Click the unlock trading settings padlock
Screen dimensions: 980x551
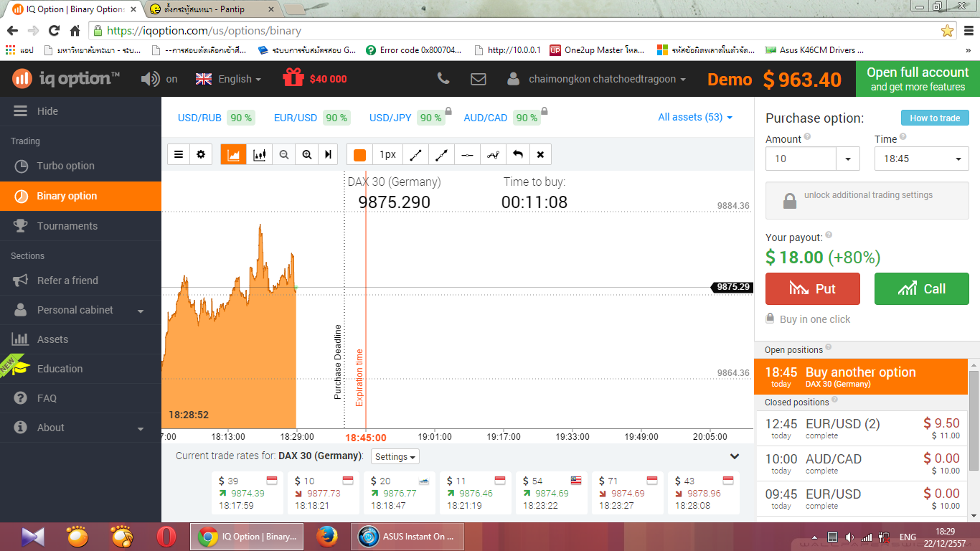point(789,201)
